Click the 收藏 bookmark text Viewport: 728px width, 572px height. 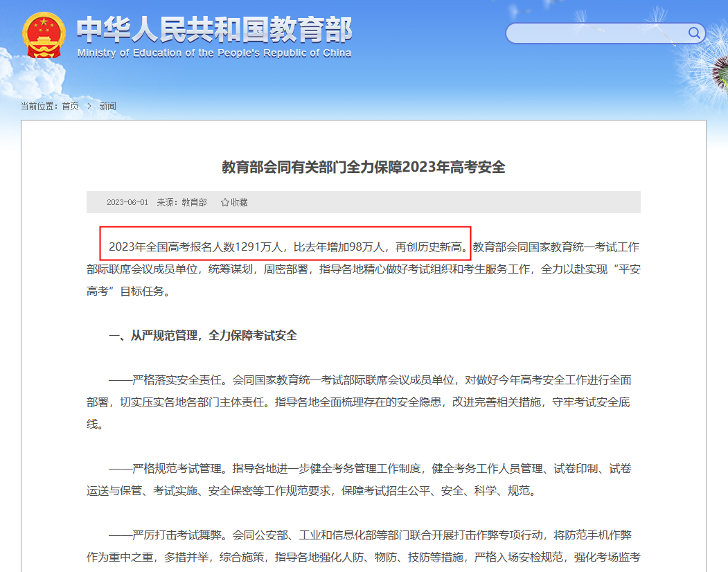pos(239,202)
